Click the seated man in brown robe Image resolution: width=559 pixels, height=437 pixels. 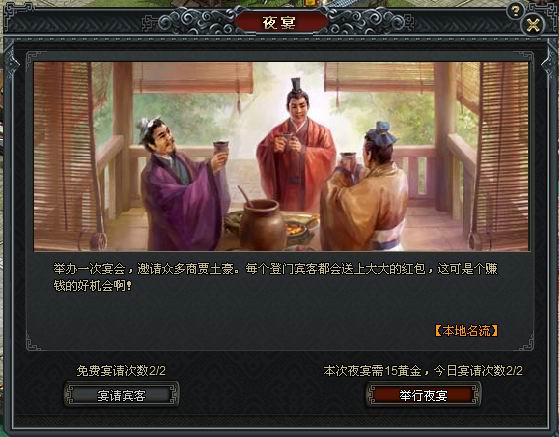coord(364,191)
